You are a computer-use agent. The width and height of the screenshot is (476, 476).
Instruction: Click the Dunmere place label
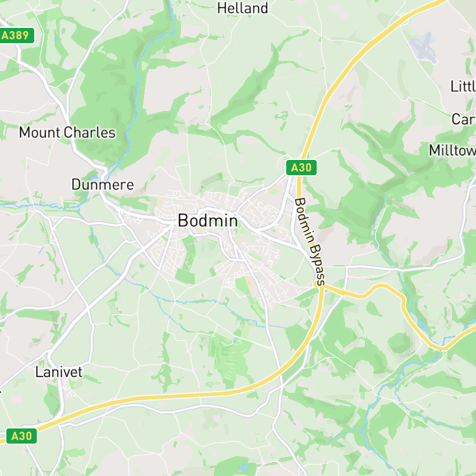coord(103,185)
